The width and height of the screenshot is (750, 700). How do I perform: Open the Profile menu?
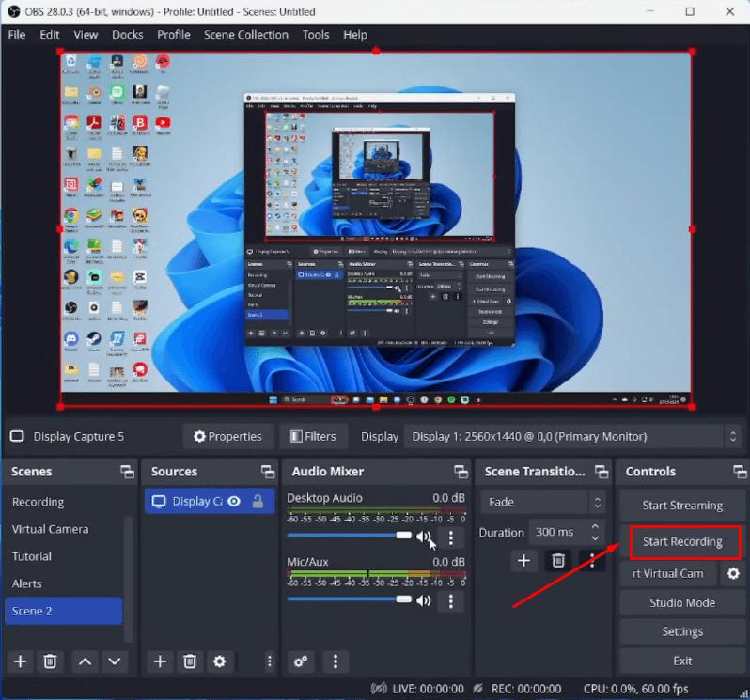(x=174, y=35)
